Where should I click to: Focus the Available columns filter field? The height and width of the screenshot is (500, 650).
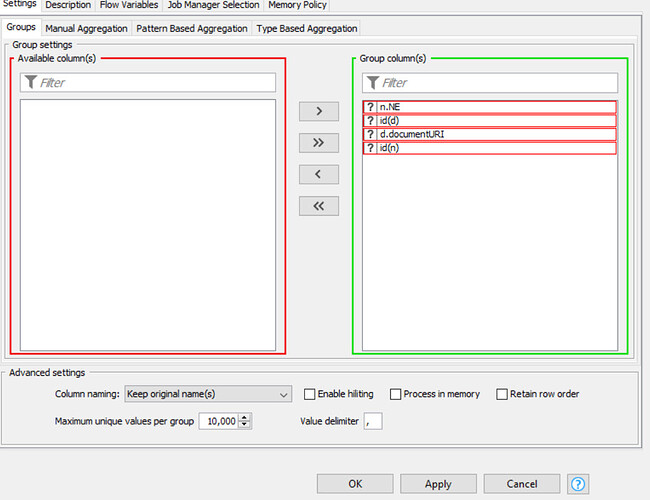point(148,83)
